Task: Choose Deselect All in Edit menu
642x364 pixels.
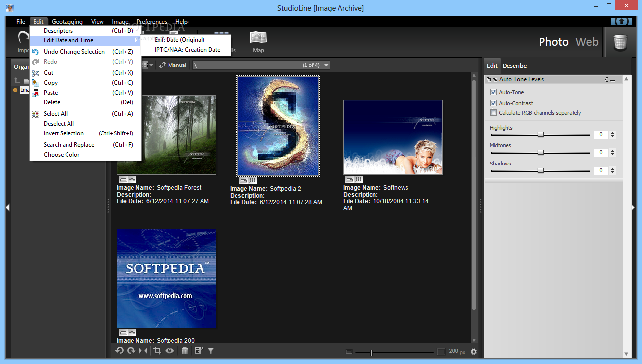Action: 86,124
